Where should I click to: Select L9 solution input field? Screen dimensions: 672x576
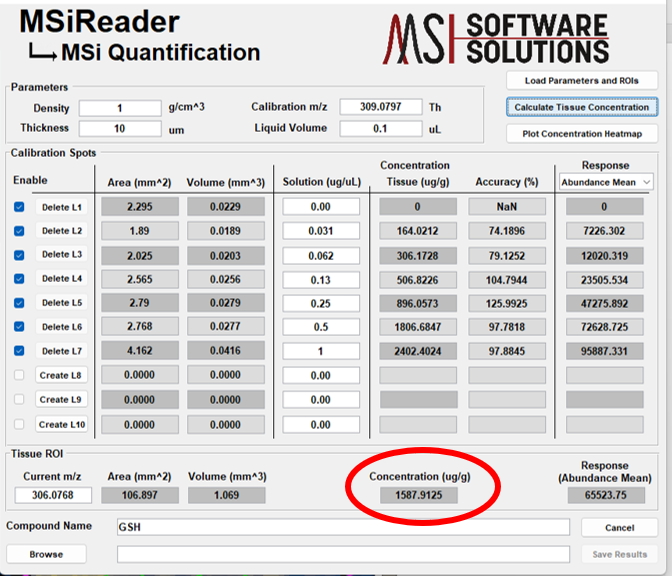tap(321, 400)
